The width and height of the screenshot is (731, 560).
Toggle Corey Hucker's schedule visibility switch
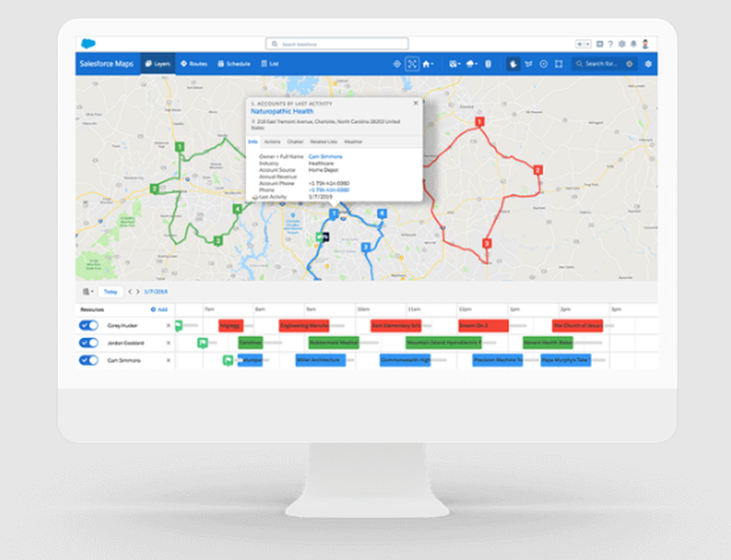coord(88,325)
